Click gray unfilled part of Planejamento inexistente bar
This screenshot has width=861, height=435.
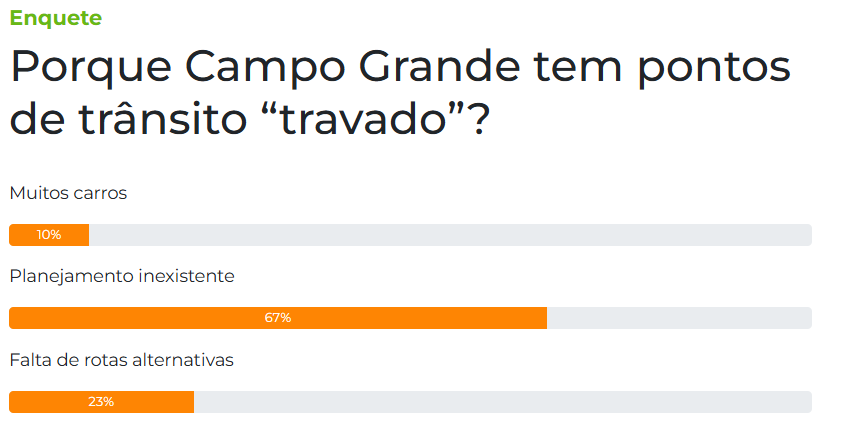click(679, 318)
